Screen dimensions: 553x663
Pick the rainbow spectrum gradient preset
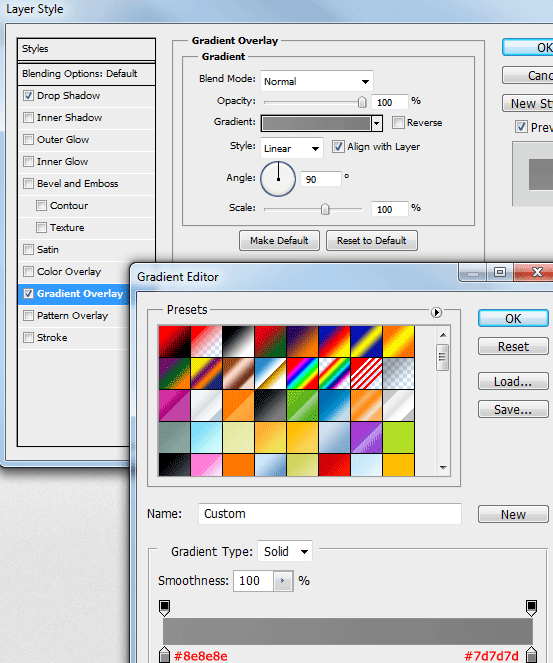coord(302,373)
